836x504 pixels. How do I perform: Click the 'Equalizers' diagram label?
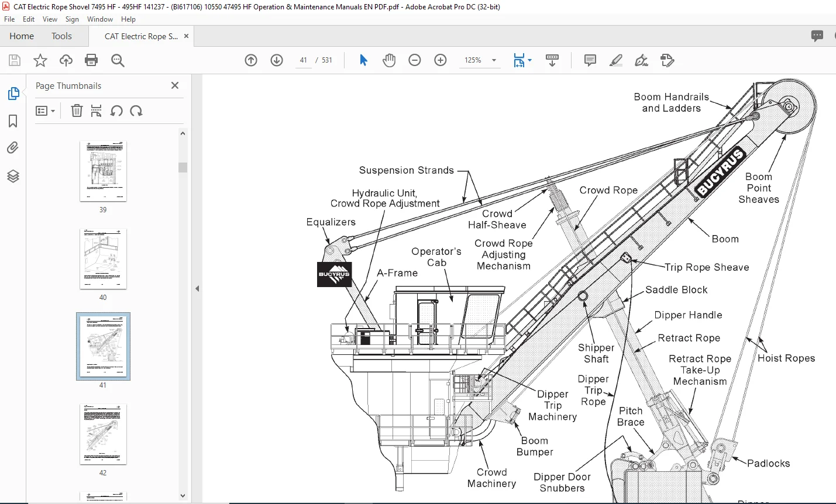(x=331, y=222)
